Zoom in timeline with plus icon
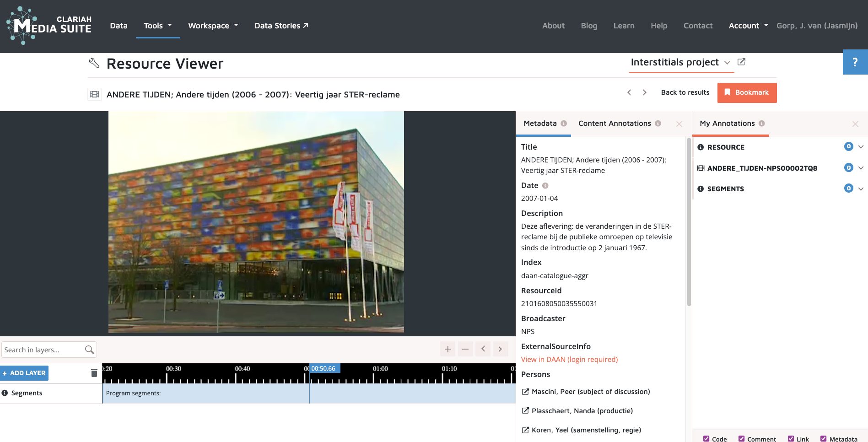 coord(447,349)
